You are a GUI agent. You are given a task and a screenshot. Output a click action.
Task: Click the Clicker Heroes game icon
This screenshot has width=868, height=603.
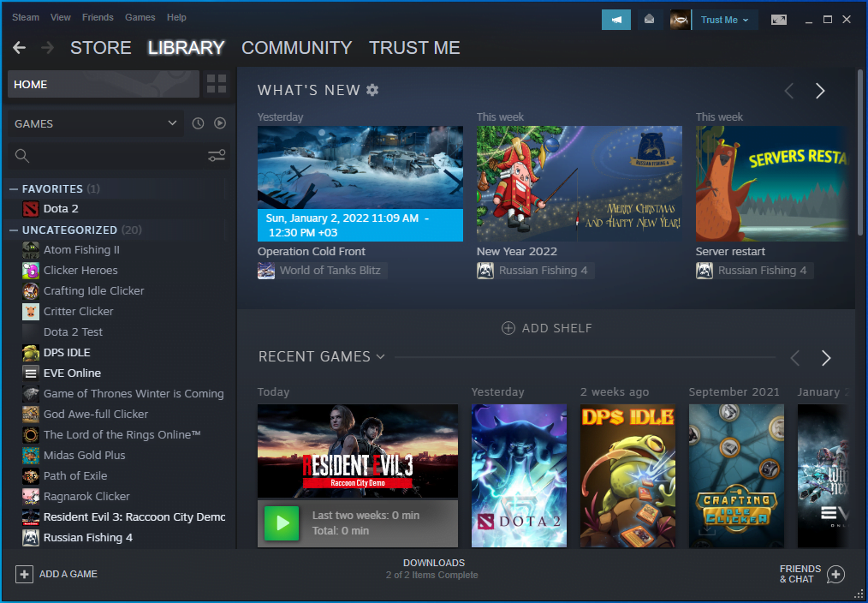click(31, 270)
